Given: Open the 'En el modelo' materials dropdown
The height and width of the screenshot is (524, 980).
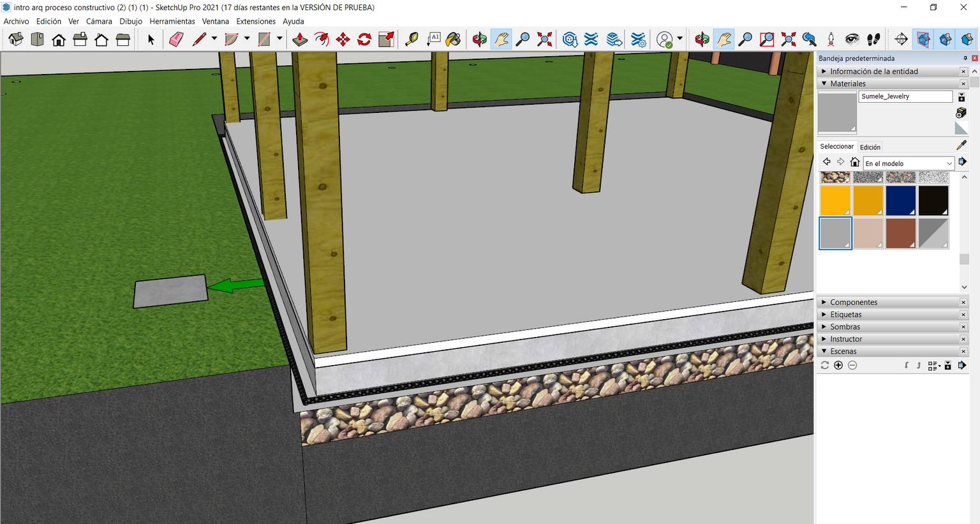Looking at the screenshot, I should pos(909,163).
